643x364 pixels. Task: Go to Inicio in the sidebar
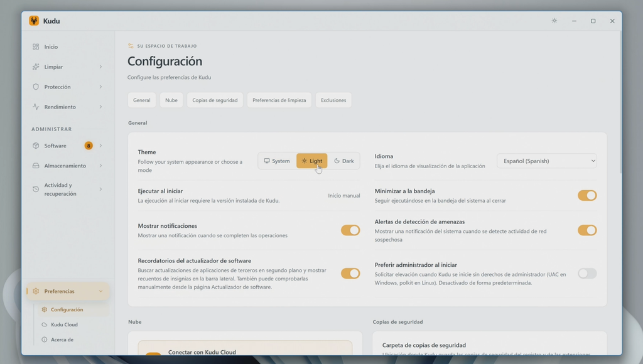[x=67, y=46]
